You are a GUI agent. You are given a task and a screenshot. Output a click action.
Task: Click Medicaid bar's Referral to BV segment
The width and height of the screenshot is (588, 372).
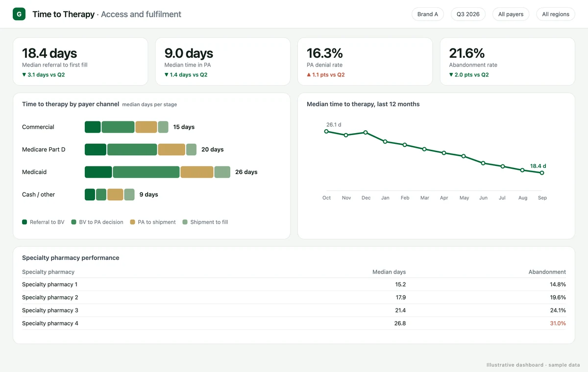click(98, 172)
